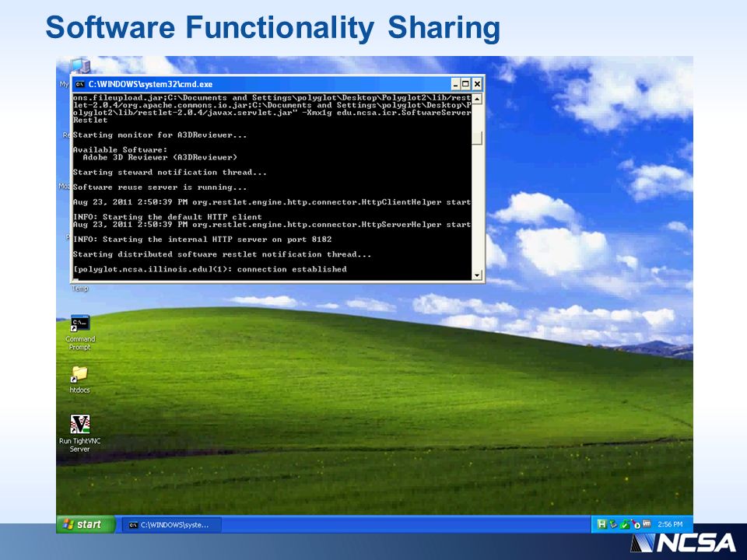Open the Windows Start menu
Screen dimensions: 747x560
pos(86,524)
